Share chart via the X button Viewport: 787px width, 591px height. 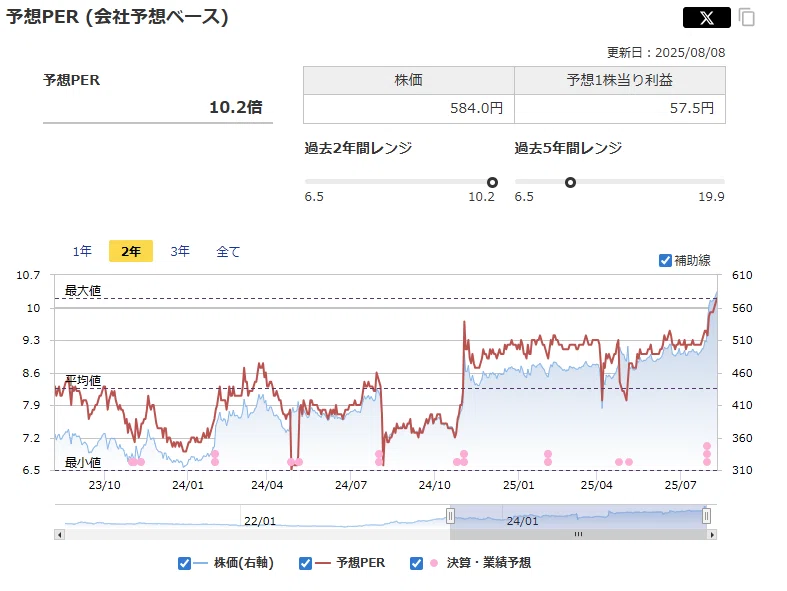(706, 18)
